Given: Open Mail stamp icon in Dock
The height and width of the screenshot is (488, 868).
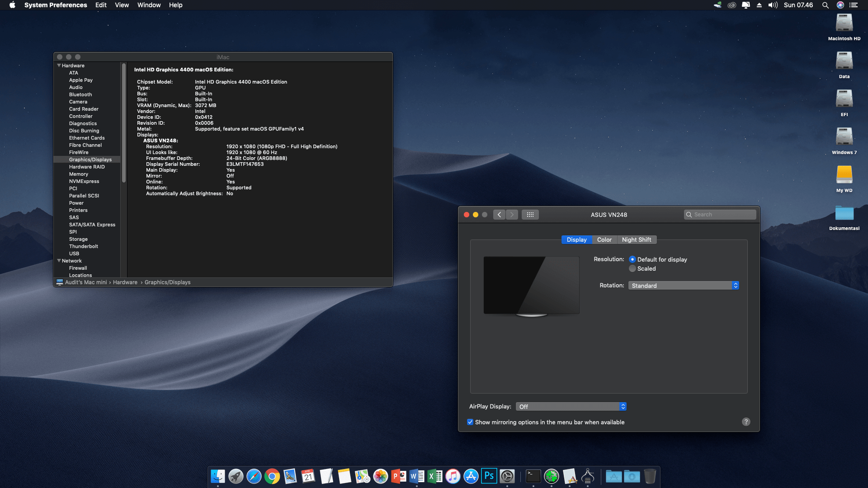Looking at the screenshot, I should point(290,476).
